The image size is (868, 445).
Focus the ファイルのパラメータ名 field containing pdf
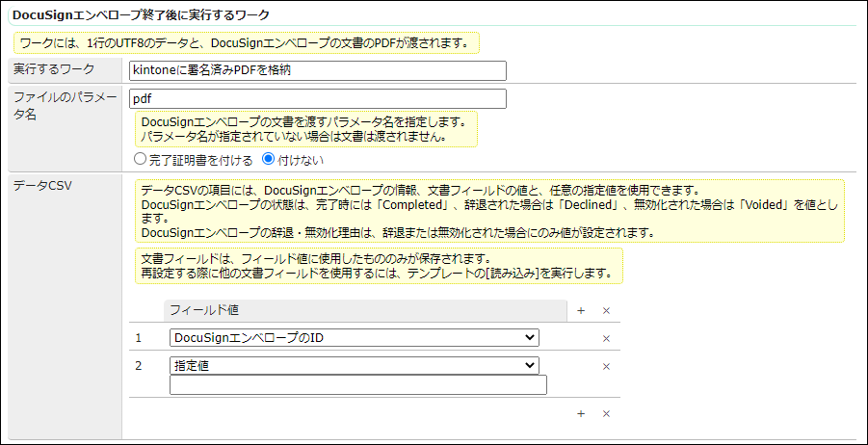pos(317,98)
